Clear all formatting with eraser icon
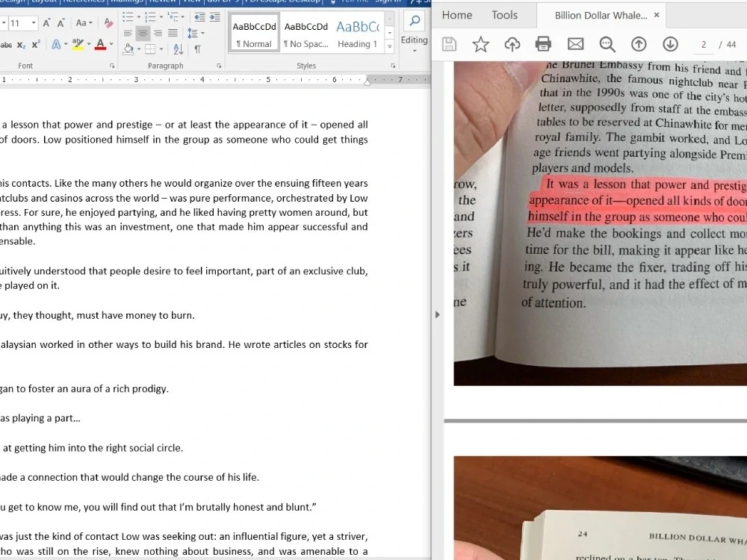Image resolution: width=747 pixels, height=560 pixels. click(x=108, y=23)
